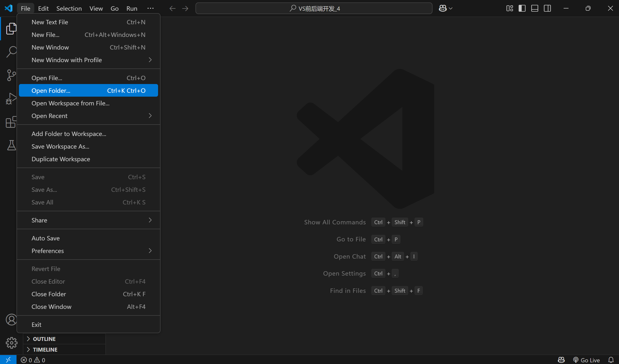Click the command center search field
The width and height of the screenshot is (619, 364).
tap(314, 8)
